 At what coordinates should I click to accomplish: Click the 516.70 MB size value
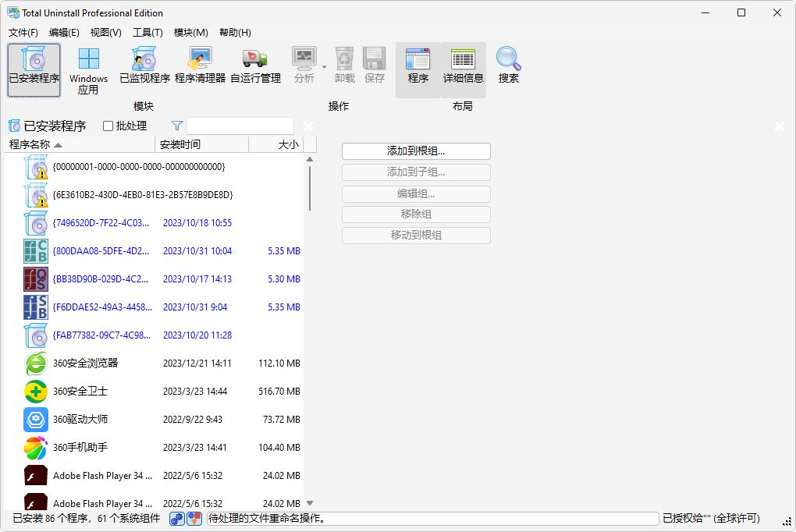(279, 392)
